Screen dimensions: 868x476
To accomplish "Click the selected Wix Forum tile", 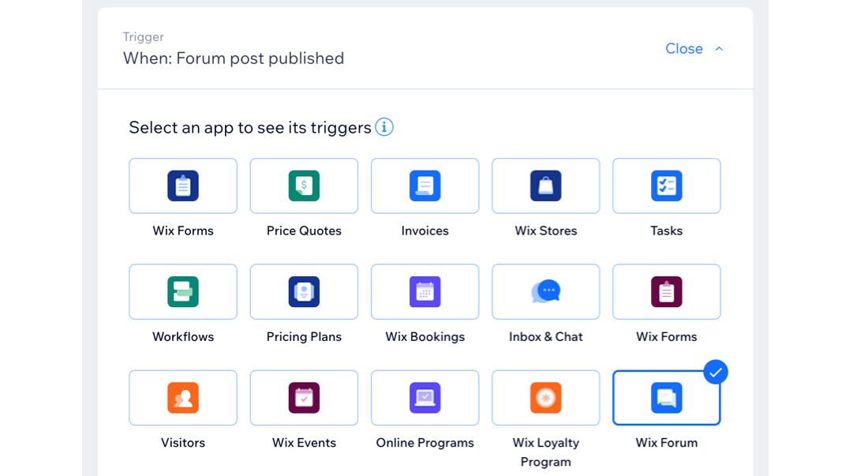I will click(667, 398).
